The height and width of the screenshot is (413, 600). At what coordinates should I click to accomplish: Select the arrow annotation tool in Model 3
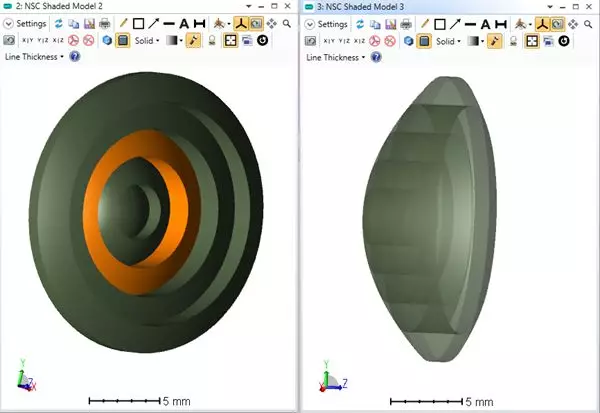pos(453,23)
